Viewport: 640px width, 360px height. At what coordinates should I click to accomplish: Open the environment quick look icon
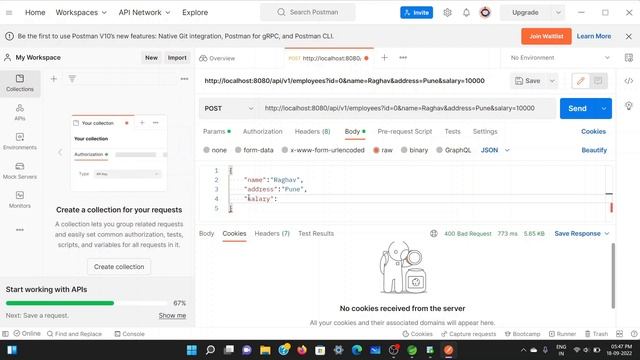(x=629, y=58)
